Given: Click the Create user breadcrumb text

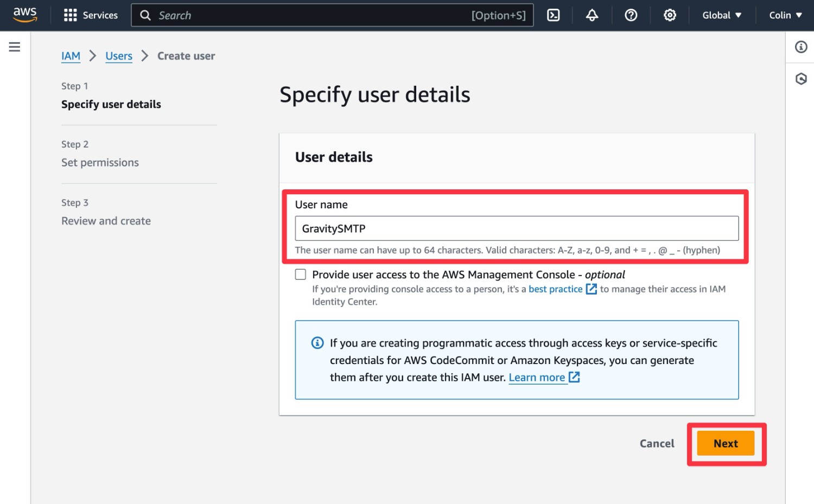Looking at the screenshot, I should [x=186, y=56].
